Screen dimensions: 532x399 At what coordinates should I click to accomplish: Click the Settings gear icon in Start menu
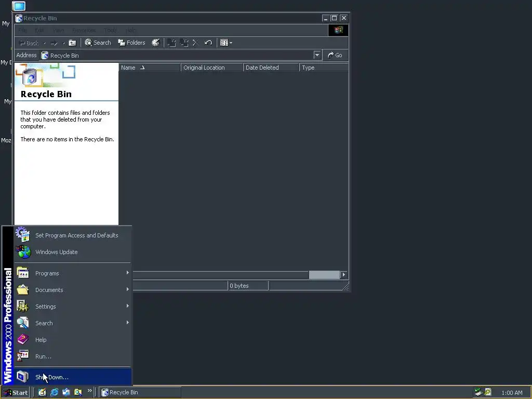click(x=23, y=306)
